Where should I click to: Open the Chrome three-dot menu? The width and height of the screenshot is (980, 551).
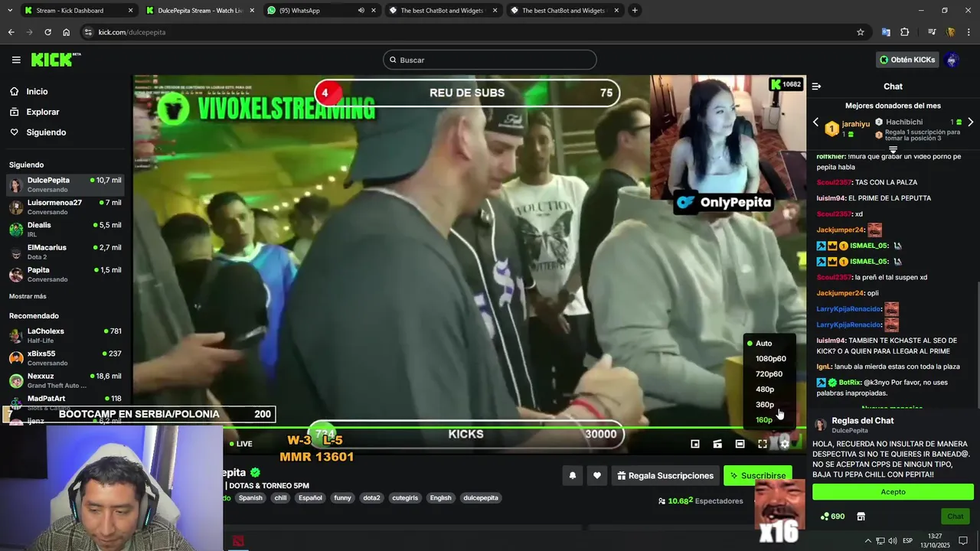(x=969, y=32)
